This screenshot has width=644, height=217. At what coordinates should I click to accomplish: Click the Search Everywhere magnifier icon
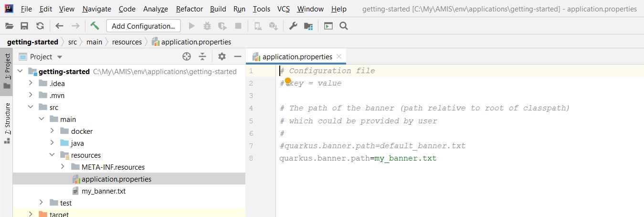tap(343, 26)
